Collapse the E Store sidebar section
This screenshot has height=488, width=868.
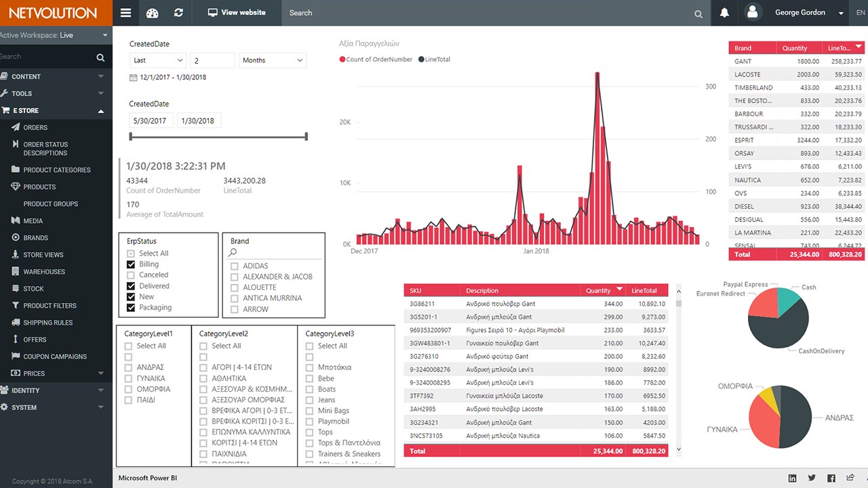click(x=56, y=110)
